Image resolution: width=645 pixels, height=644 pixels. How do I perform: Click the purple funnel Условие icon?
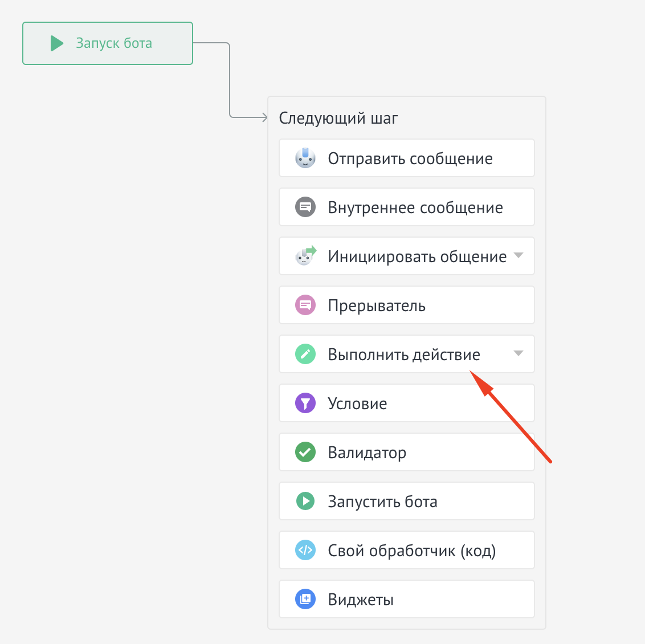(x=305, y=403)
